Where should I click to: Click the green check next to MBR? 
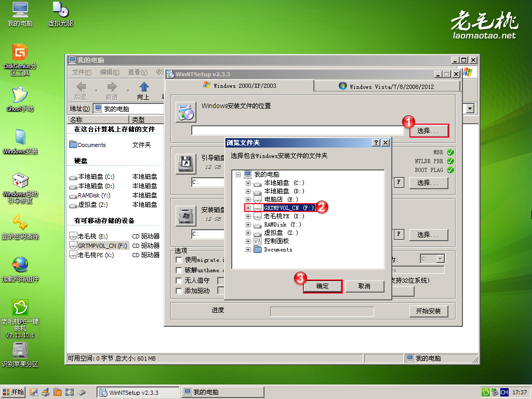click(450, 152)
